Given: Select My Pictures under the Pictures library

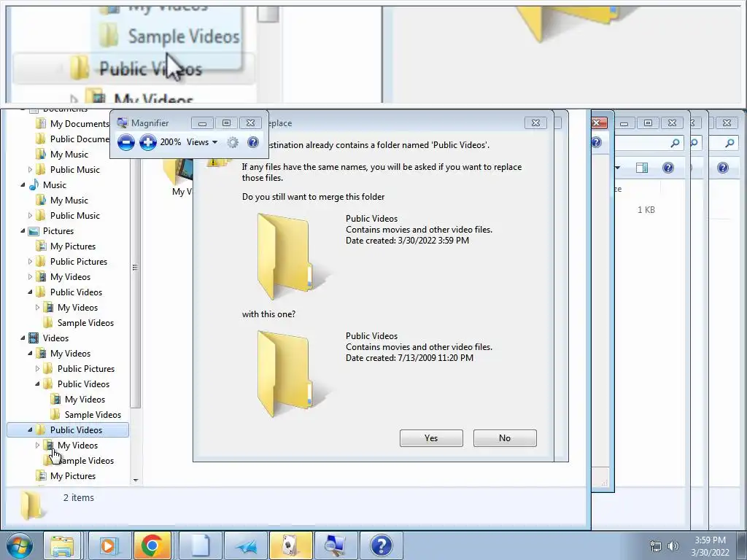Looking at the screenshot, I should 73,246.
